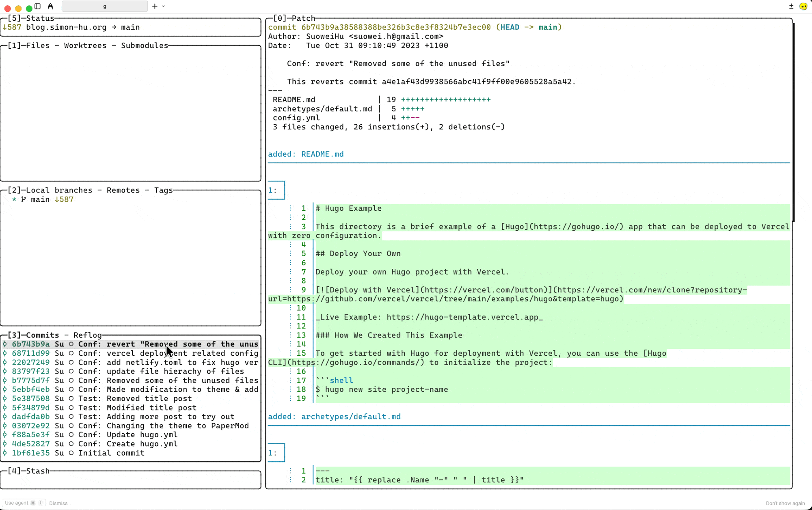Image resolution: width=812 pixels, height=510 pixels.
Task: Click Don't show again link
Action: pyautogui.click(x=785, y=503)
